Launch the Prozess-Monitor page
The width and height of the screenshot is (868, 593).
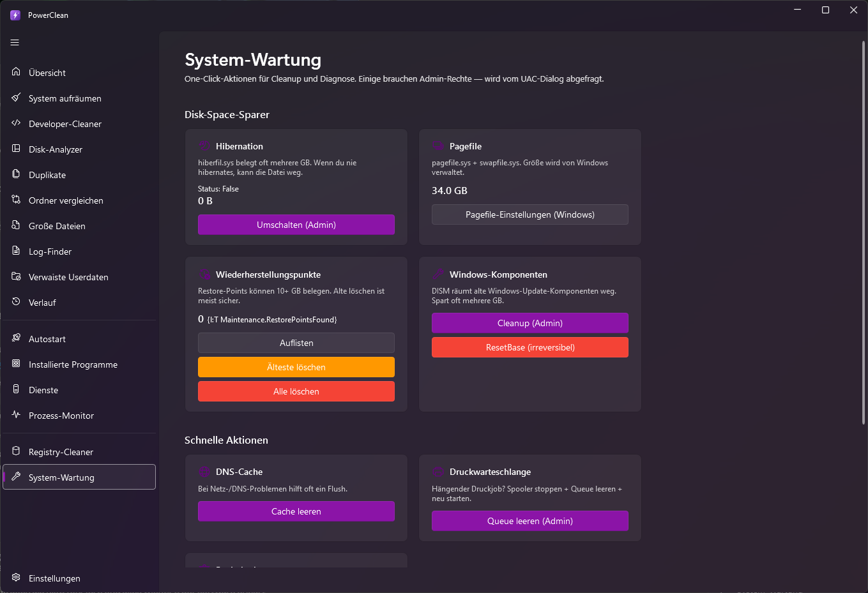pos(79,416)
